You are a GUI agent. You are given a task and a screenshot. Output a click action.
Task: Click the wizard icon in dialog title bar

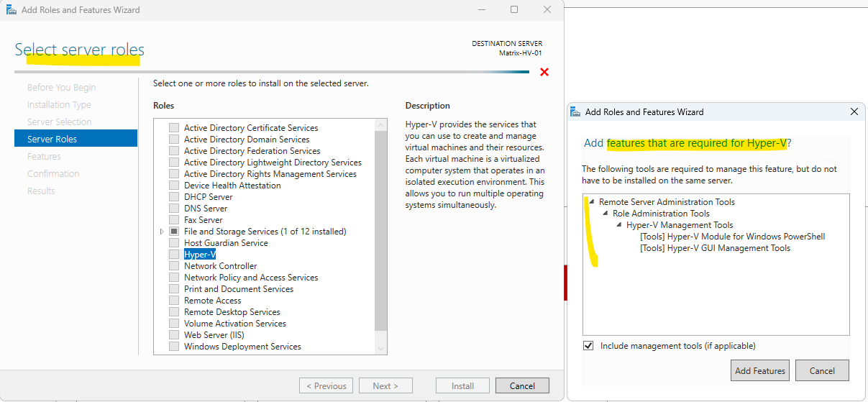pyautogui.click(x=575, y=111)
